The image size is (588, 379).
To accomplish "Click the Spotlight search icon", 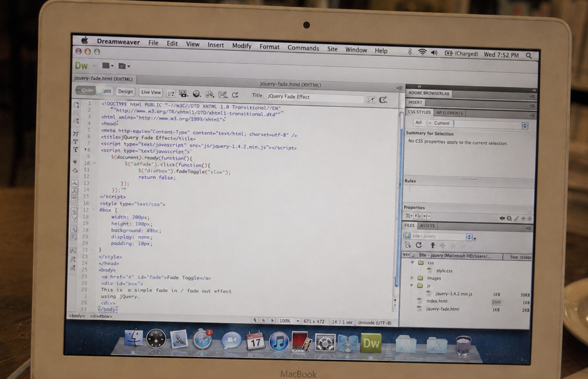I will click(x=529, y=56).
